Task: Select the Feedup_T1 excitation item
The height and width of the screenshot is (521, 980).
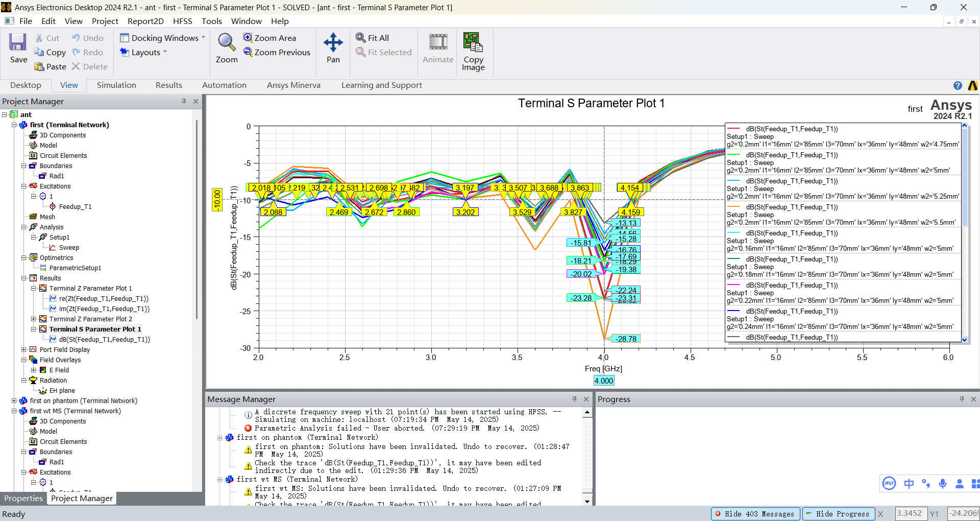Action: click(x=75, y=206)
